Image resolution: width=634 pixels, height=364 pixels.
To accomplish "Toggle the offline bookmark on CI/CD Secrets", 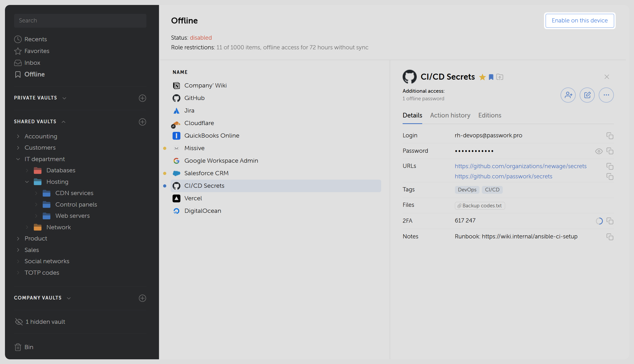I will [x=491, y=77].
